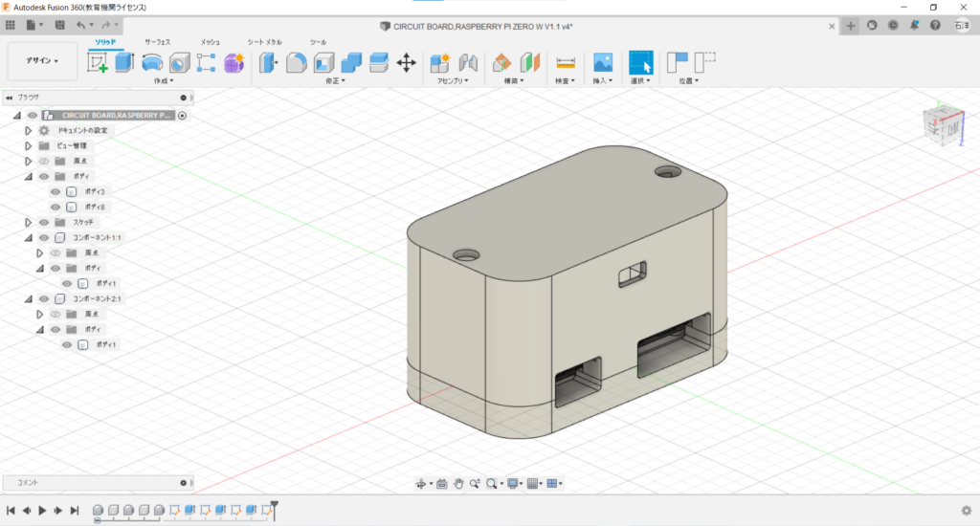Open the 挿入 menu label
980x526 pixels.
pyautogui.click(x=603, y=81)
